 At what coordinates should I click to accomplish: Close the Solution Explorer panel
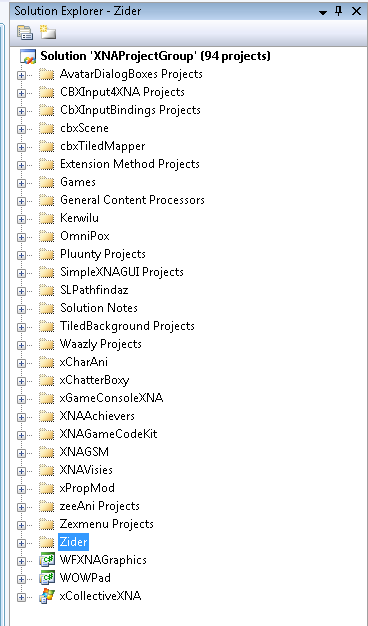356,11
